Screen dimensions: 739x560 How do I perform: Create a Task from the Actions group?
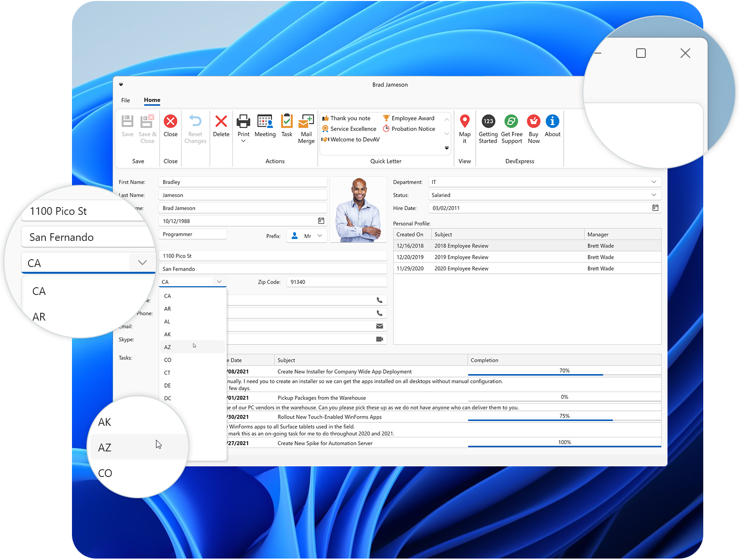(x=287, y=126)
